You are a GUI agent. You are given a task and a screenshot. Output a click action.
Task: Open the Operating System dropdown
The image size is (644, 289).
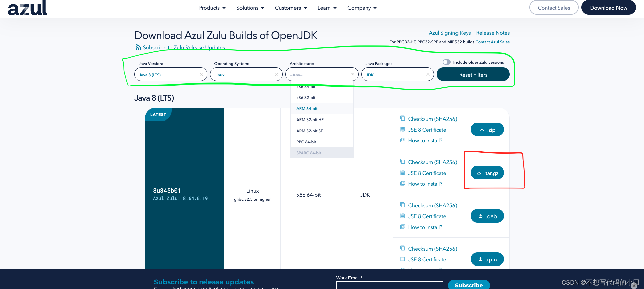click(x=246, y=74)
